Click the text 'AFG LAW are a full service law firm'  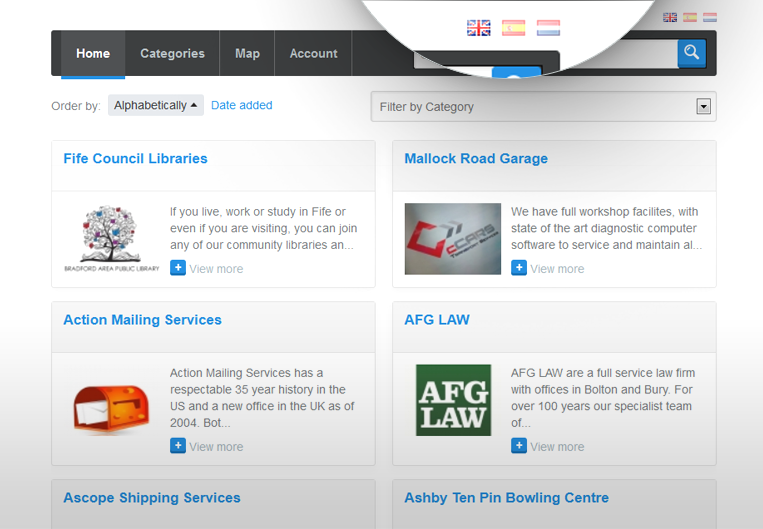pos(603,373)
